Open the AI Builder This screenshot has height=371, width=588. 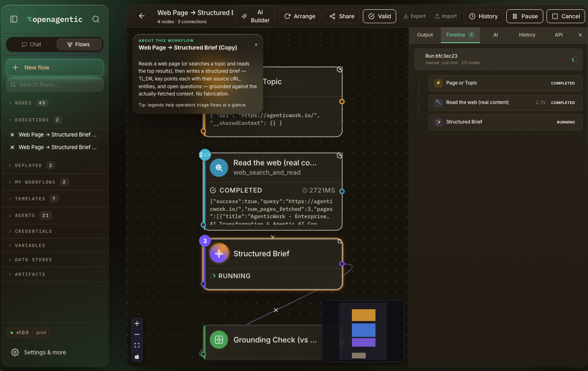pos(256,16)
